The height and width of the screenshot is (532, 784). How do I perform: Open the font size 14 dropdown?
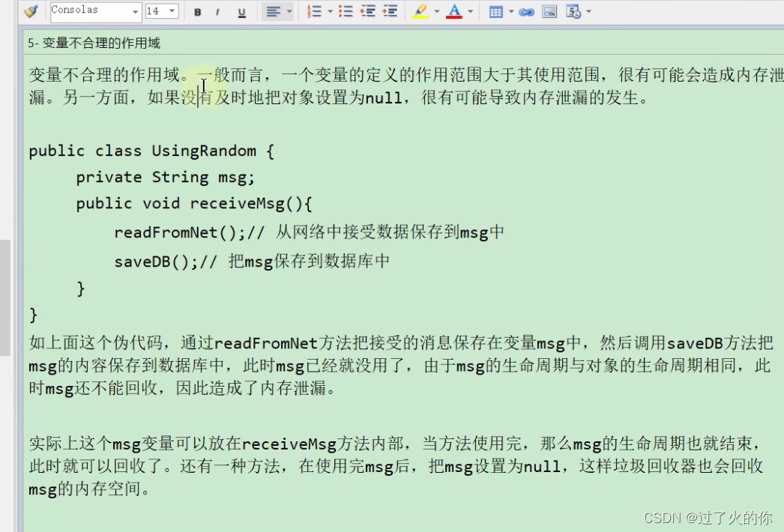(x=172, y=11)
